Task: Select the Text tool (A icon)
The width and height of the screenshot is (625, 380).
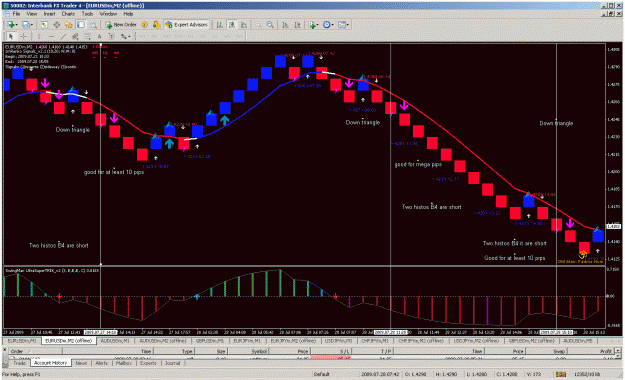Action: [x=99, y=37]
